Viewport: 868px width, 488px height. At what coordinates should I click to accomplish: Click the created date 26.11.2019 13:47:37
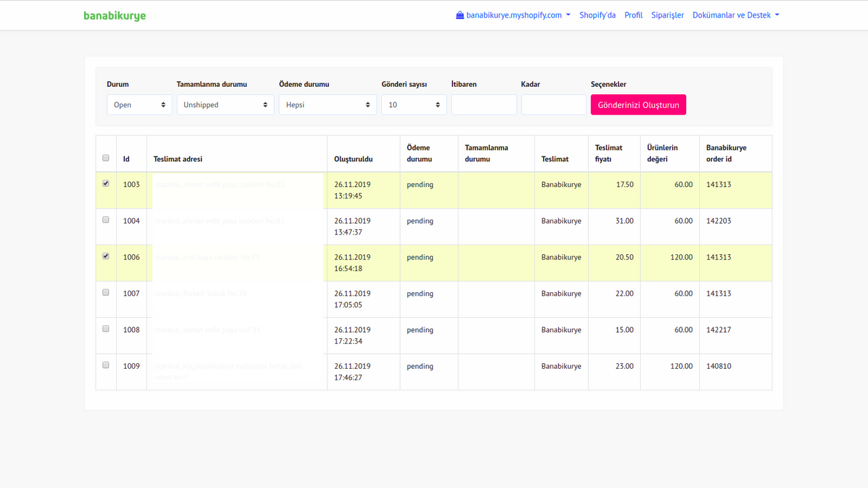tap(353, 226)
